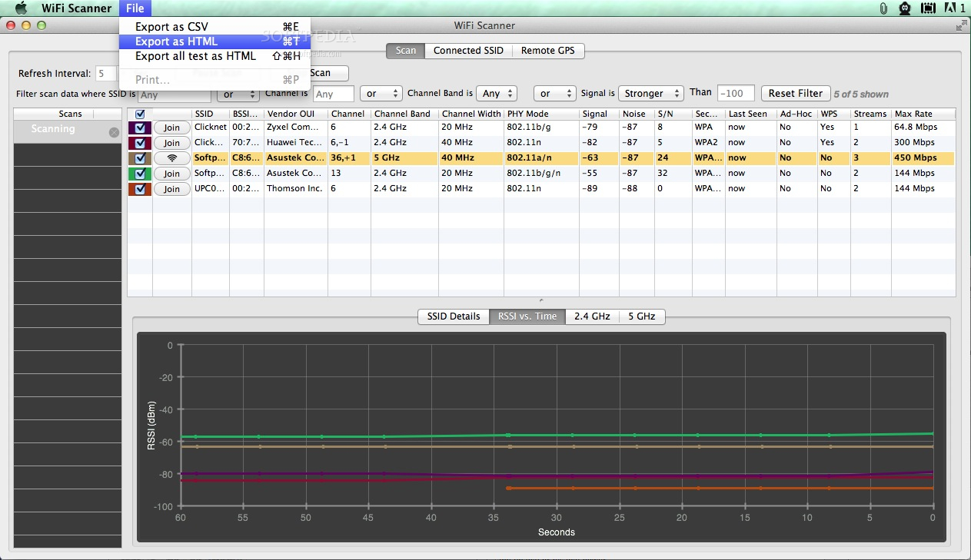
Task: Switch to the Connected SSID tab
Action: (468, 50)
